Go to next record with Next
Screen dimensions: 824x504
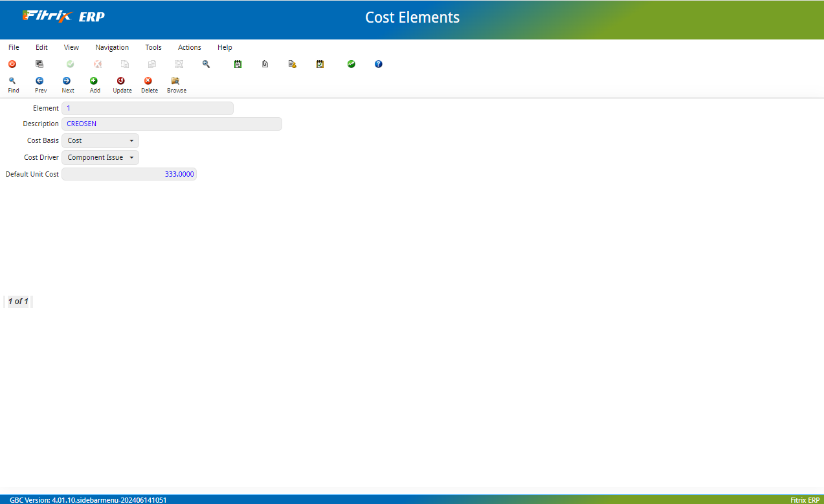pyautogui.click(x=67, y=85)
